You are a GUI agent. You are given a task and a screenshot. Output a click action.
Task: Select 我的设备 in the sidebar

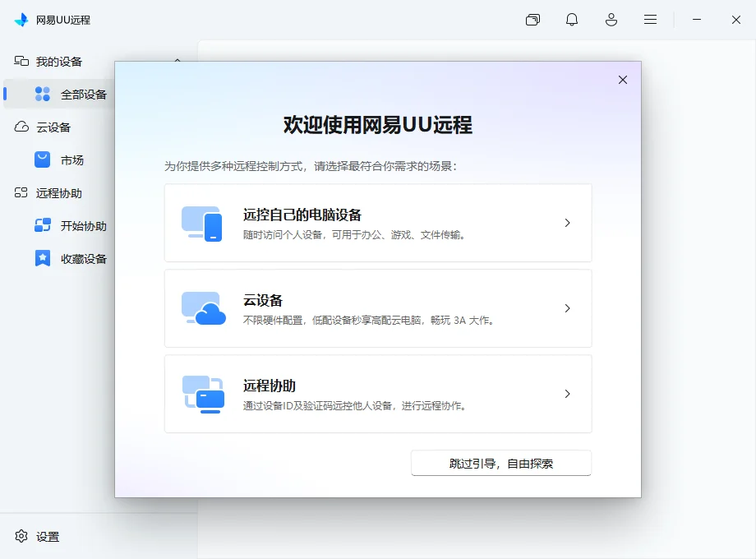[x=59, y=62]
